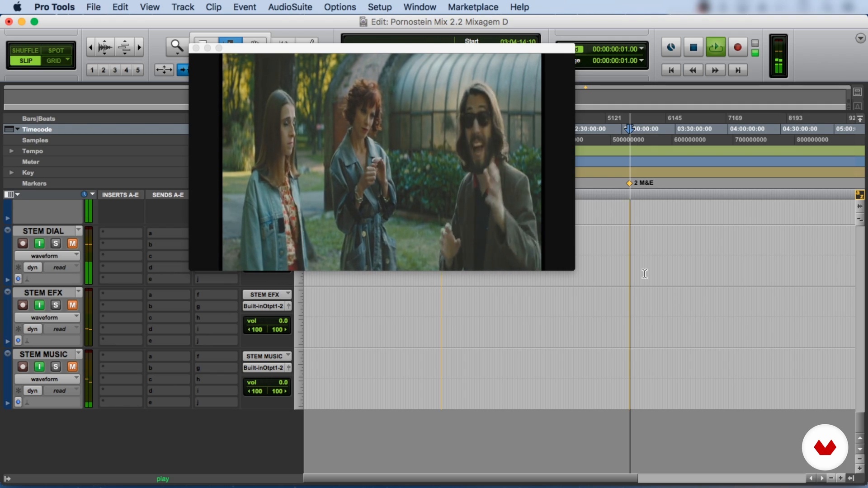The height and width of the screenshot is (488, 868).
Task: Select SLIP edit mode
Action: click(x=26, y=61)
